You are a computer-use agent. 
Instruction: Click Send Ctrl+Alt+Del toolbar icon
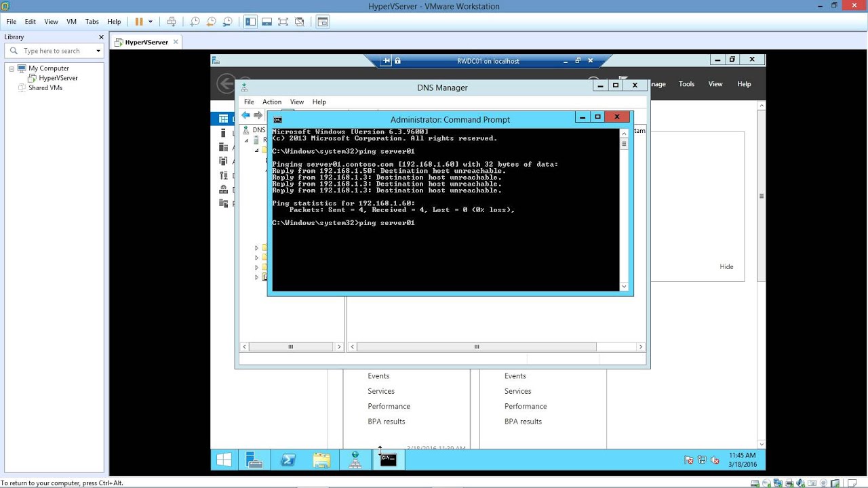tap(172, 22)
